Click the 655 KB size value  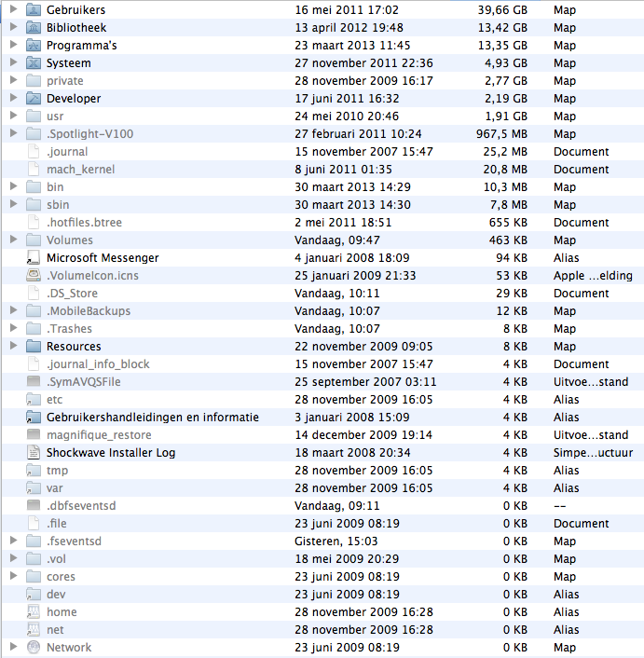coord(508,223)
